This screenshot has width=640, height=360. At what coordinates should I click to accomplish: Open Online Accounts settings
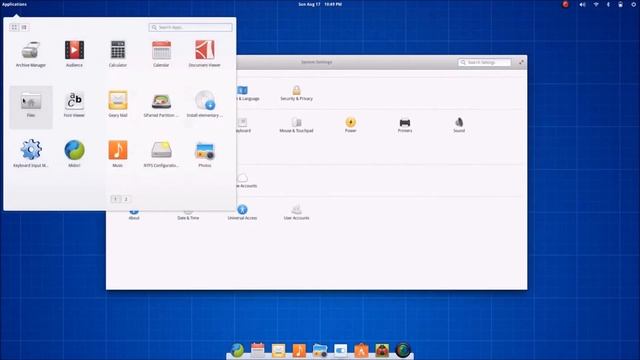point(247,180)
